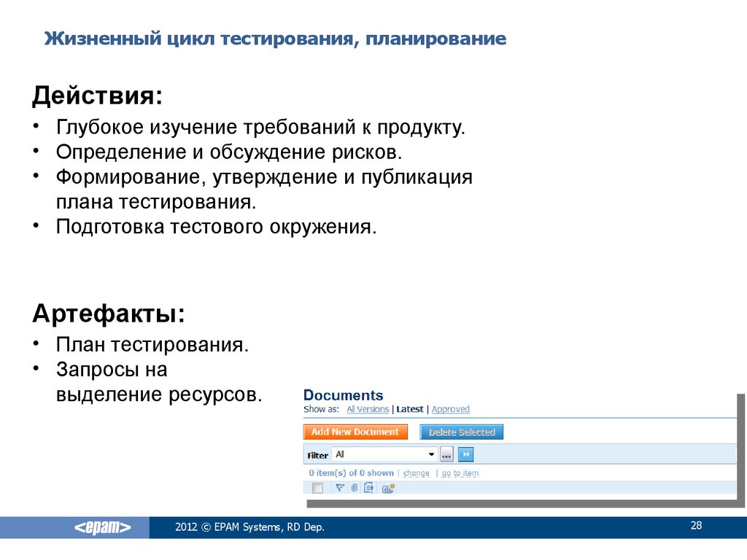Click the Delete Selected button
Image resolution: width=747 pixels, height=560 pixels.
(x=461, y=432)
